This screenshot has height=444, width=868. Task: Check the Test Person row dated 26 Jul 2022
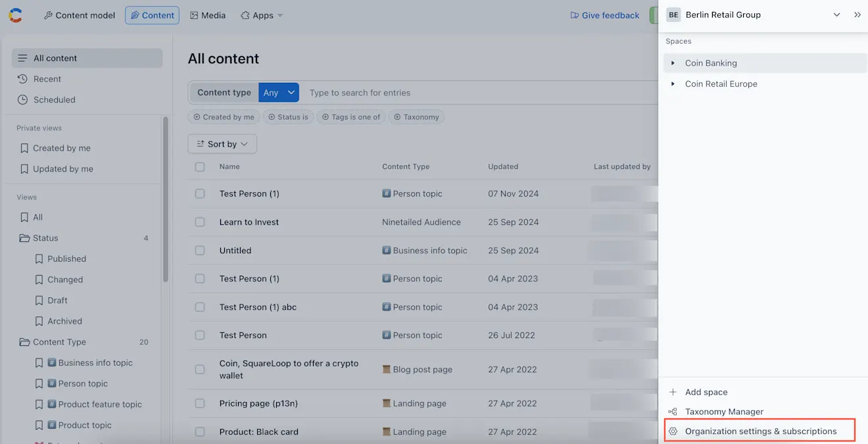[200, 335]
